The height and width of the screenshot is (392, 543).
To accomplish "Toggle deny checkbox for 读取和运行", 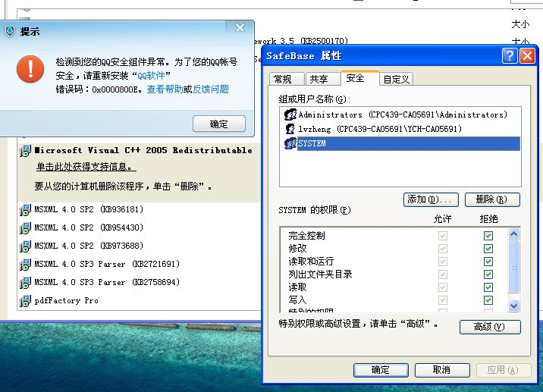I will click(488, 262).
